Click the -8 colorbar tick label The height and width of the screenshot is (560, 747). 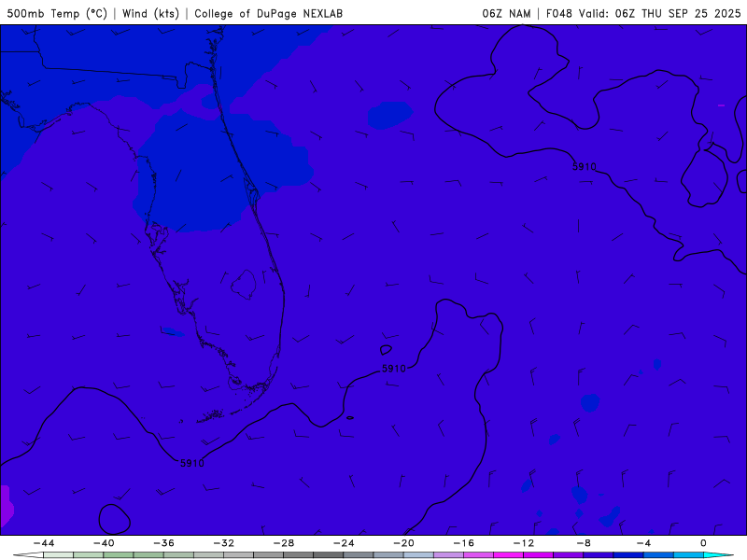click(585, 543)
